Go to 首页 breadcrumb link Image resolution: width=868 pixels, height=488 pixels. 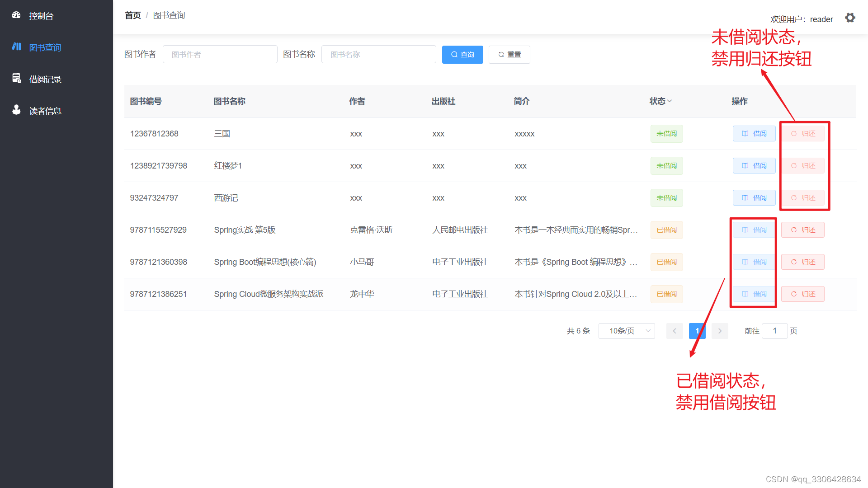(x=133, y=15)
